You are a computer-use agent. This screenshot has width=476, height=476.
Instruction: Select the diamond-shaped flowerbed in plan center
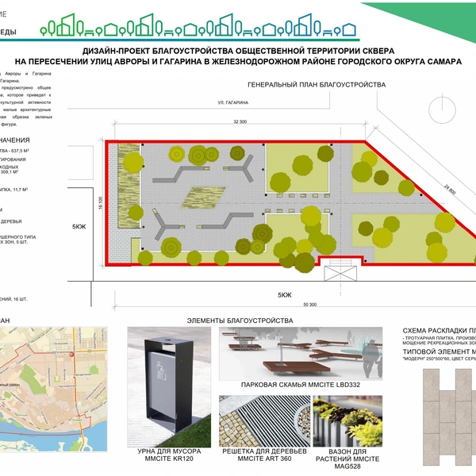[203, 198]
